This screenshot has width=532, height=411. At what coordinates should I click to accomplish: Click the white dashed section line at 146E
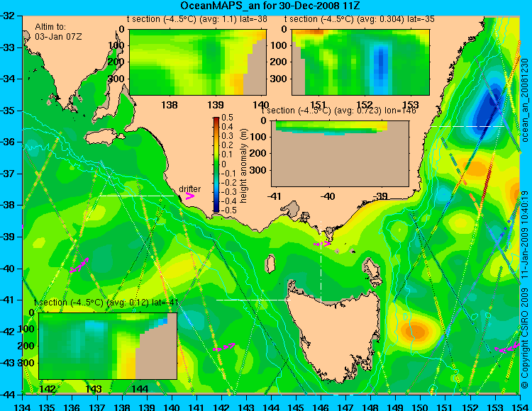coord(321,262)
